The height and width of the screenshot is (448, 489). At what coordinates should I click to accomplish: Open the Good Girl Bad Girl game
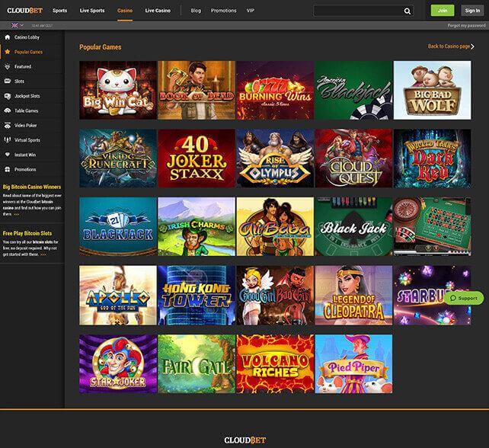pyautogui.click(x=275, y=295)
